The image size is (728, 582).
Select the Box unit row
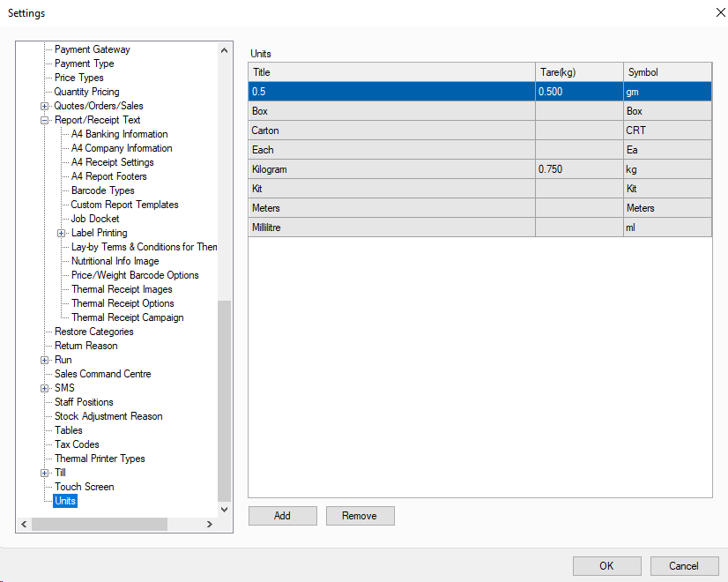point(480,111)
